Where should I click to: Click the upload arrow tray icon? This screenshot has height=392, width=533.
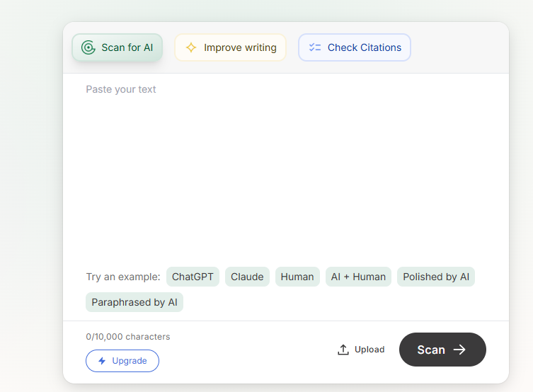coord(343,350)
